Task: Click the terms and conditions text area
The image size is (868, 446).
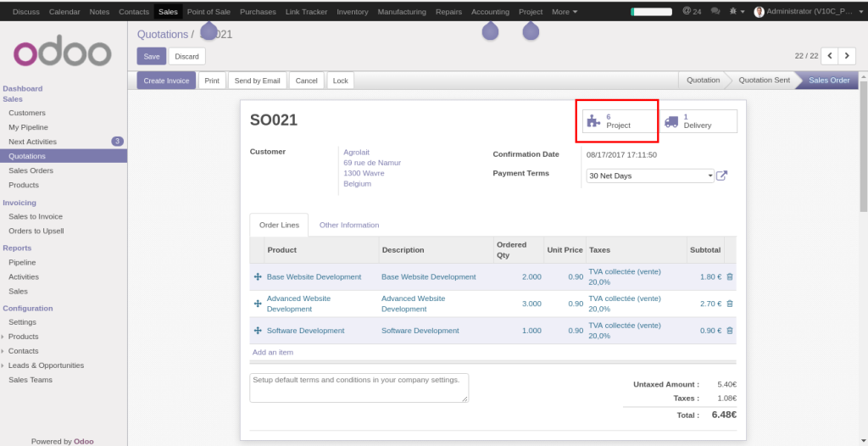Action: [x=359, y=387]
